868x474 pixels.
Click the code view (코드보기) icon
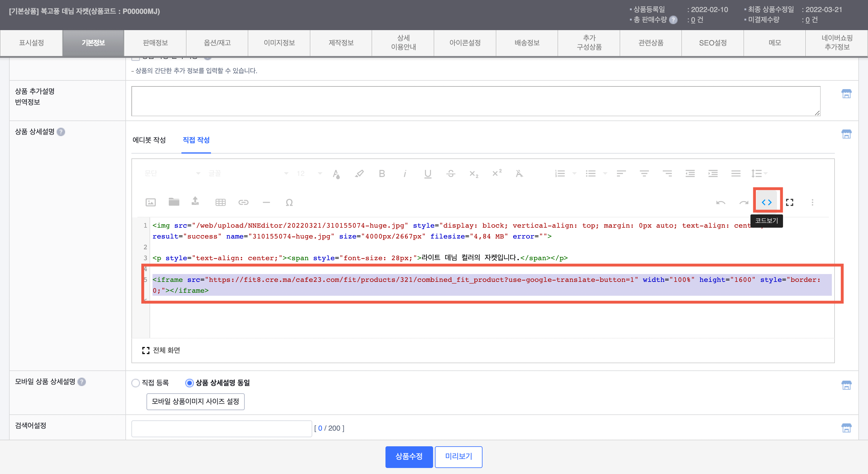pos(766,202)
